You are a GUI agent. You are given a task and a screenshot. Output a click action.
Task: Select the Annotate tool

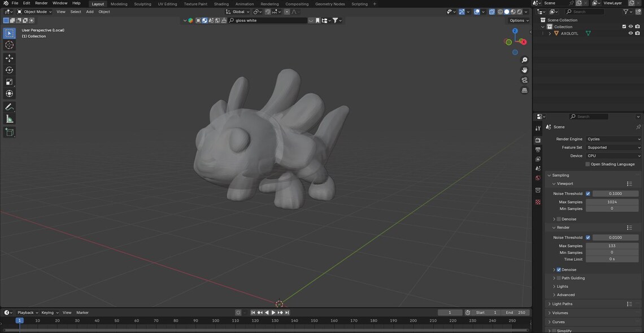pos(9,107)
